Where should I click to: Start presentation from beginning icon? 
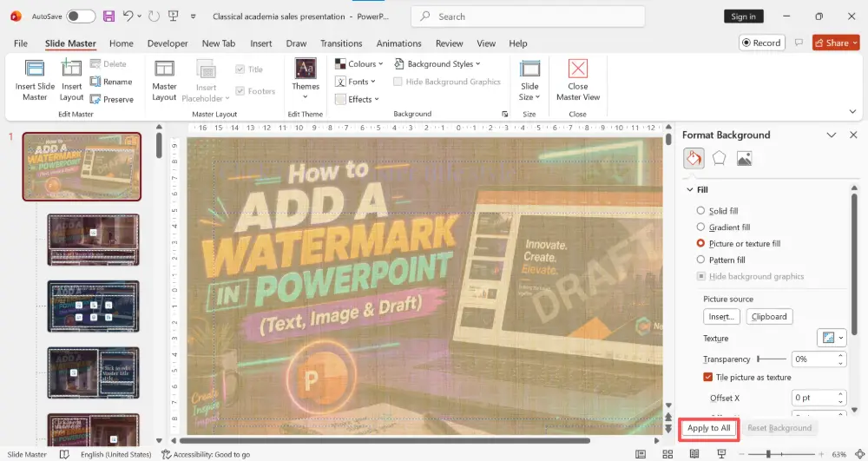[174, 16]
